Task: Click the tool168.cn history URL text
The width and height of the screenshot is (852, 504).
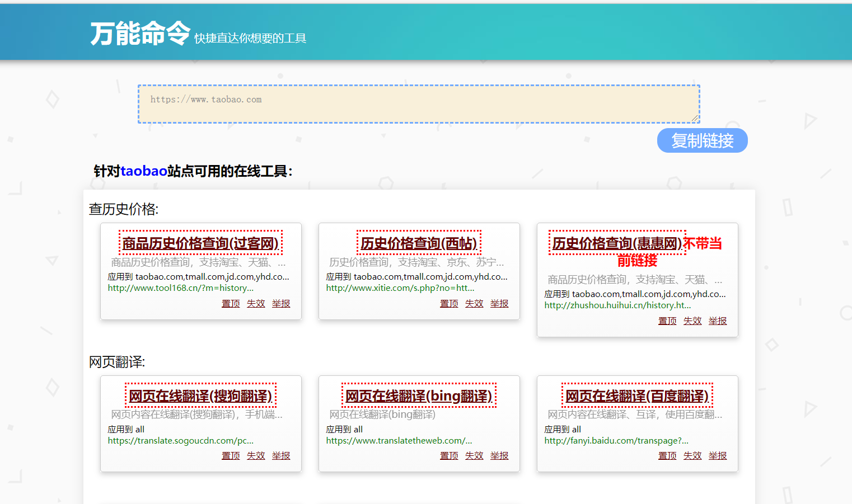Action: click(x=180, y=288)
